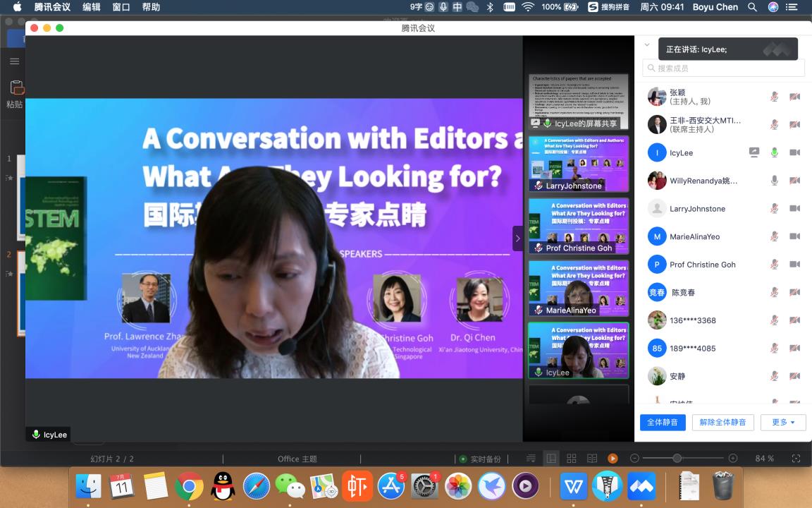
Task: Mute all participants with 全体静音 button
Action: (x=663, y=422)
